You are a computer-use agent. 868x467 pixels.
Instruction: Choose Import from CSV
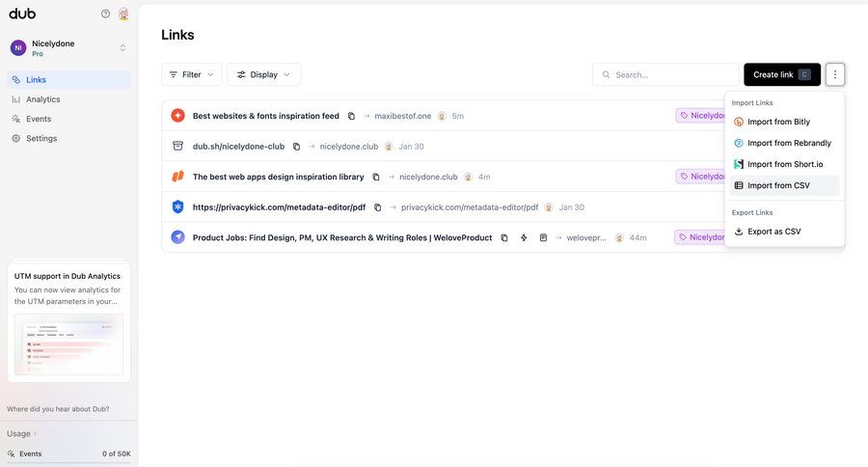pyautogui.click(x=784, y=185)
